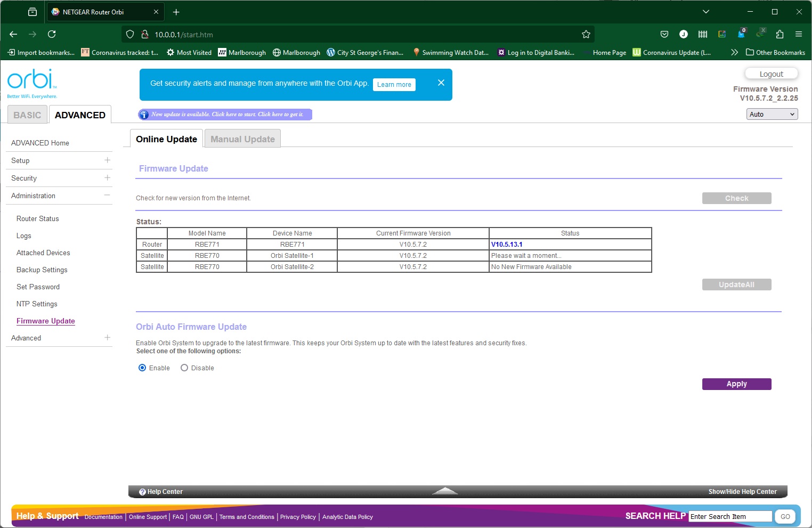Click the purple Apply button
Image resolution: width=812 pixels, height=528 pixels.
click(x=736, y=384)
